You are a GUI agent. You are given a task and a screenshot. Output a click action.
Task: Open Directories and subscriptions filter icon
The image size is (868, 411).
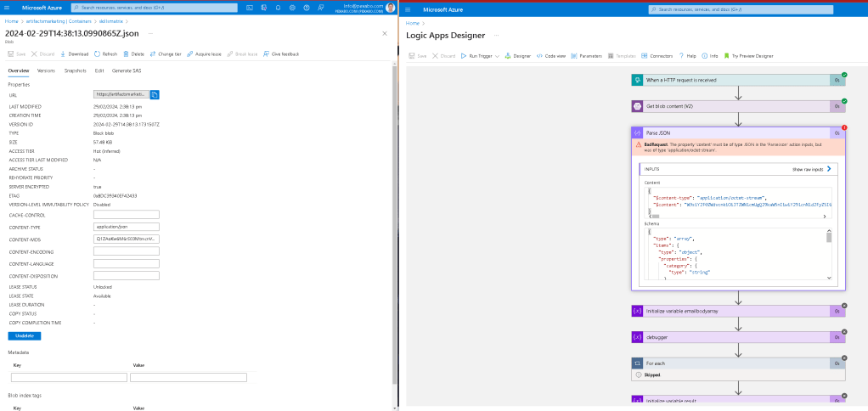pyautogui.click(x=264, y=8)
